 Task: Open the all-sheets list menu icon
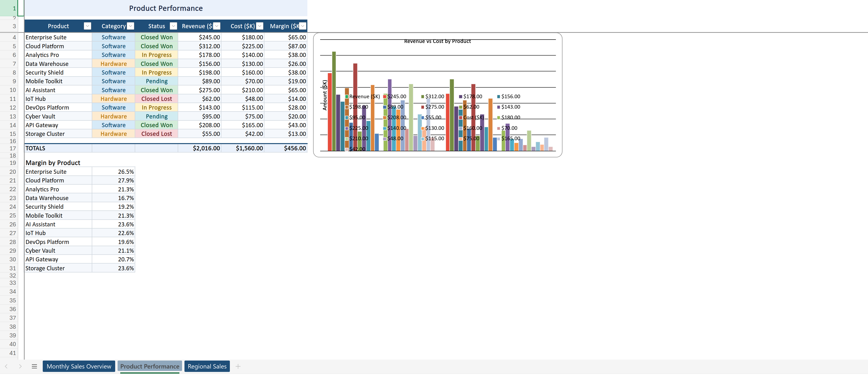click(x=34, y=366)
